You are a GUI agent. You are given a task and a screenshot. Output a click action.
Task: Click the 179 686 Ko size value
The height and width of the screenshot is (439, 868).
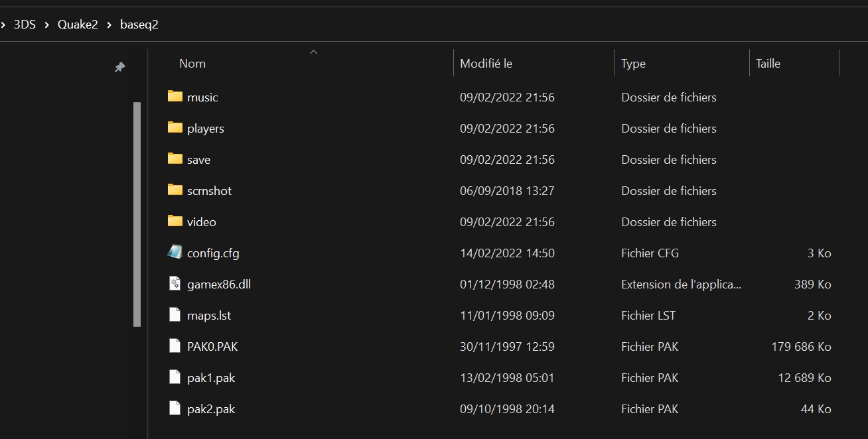point(801,347)
